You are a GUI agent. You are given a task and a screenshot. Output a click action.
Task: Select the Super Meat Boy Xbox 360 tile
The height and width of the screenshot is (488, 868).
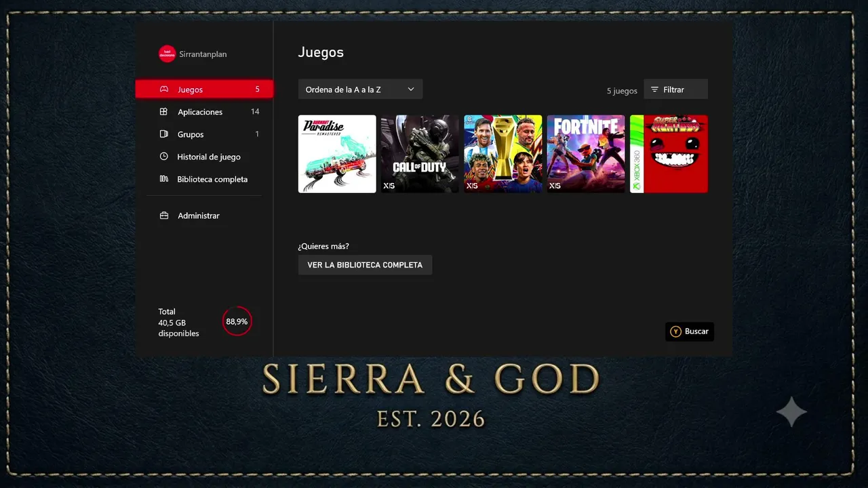(669, 154)
